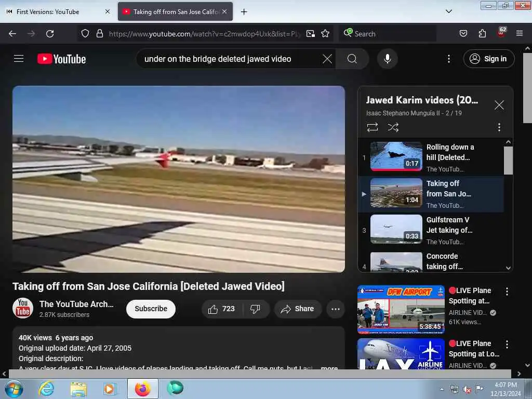This screenshot has width=532, height=399.
Task: Open LIVE Plane Spotting at Lo... video title
Action: coord(474,349)
